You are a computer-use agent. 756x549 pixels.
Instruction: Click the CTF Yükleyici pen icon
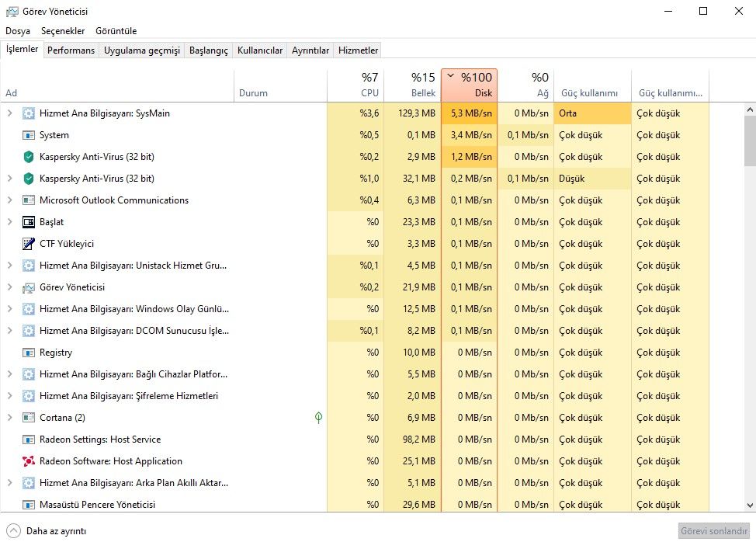pos(29,244)
